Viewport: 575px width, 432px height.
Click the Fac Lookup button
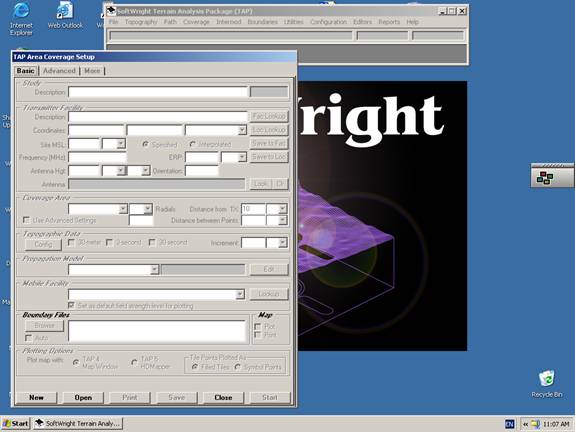(x=269, y=116)
